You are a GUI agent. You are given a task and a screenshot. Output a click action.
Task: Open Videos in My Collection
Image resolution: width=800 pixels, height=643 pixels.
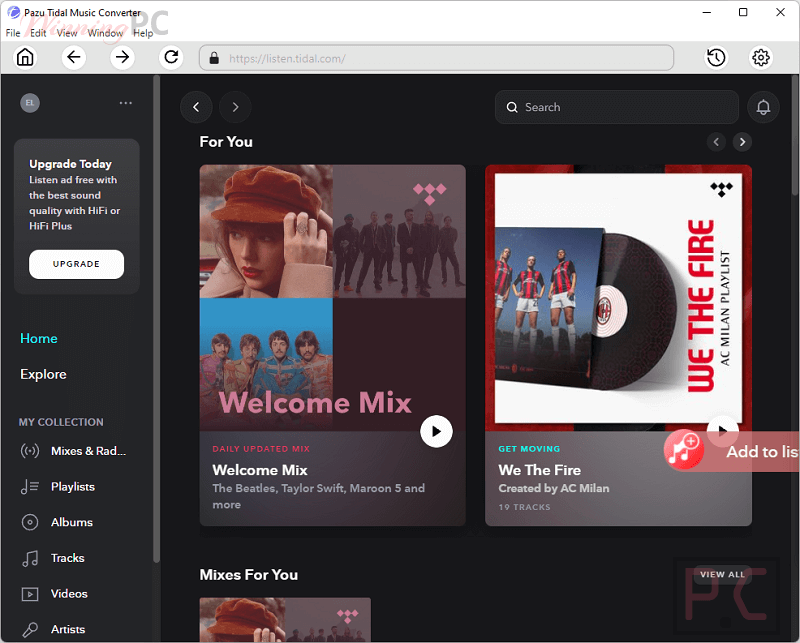click(x=69, y=594)
